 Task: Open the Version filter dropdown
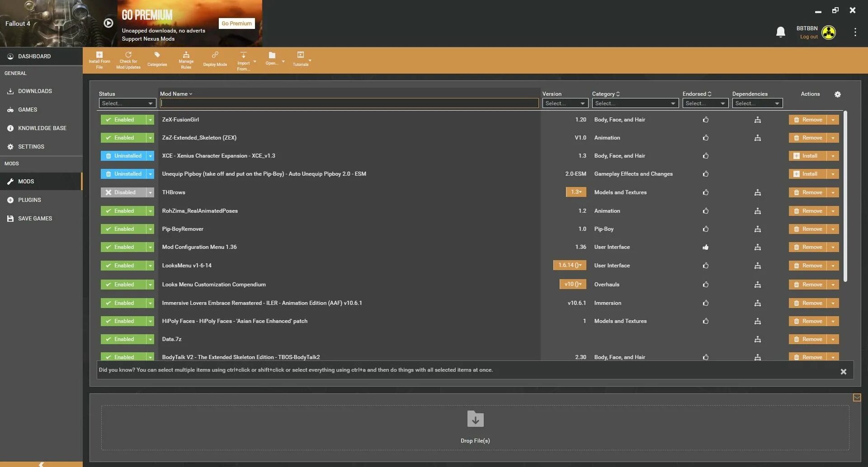click(565, 103)
